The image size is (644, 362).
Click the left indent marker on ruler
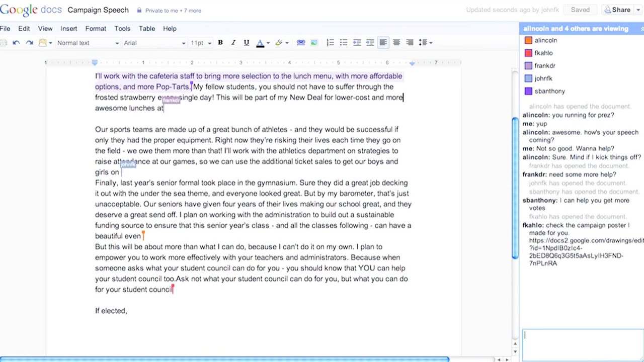[95, 63]
